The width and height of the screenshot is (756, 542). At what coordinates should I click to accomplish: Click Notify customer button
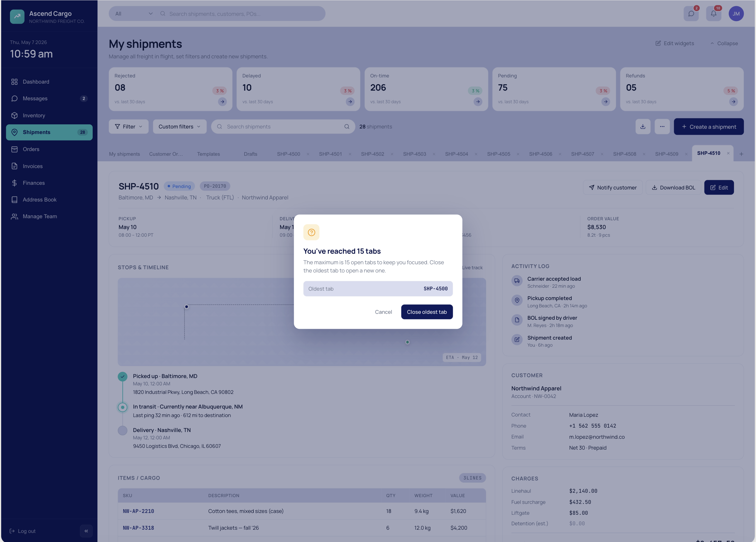613,188
